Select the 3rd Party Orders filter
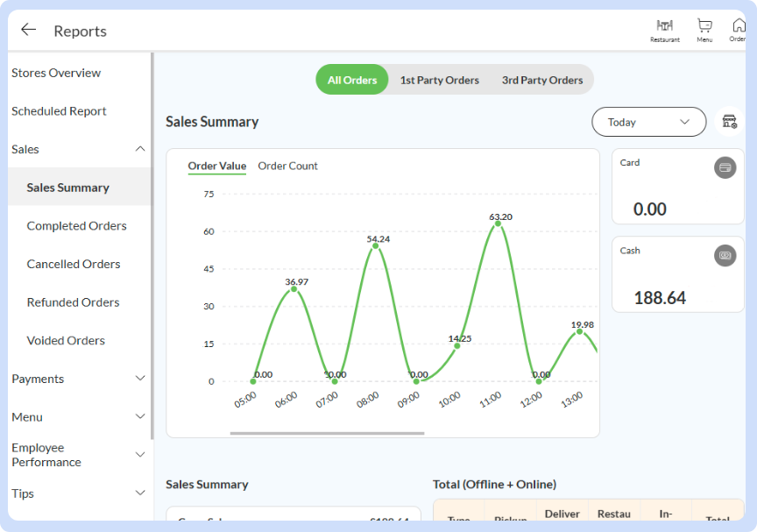757x532 pixels. point(542,80)
